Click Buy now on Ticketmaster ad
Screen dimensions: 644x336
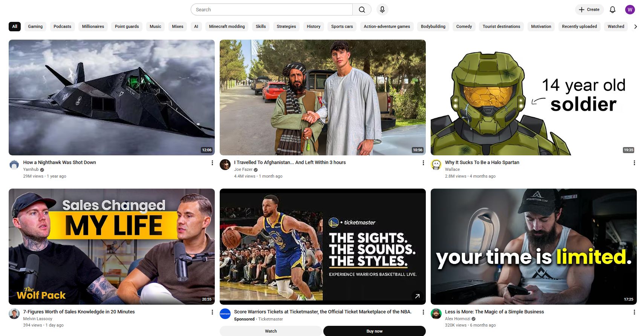(x=375, y=331)
